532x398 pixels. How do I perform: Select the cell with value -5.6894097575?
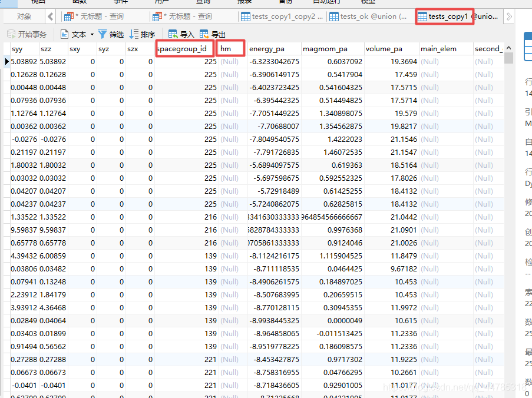click(x=274, y=165)
